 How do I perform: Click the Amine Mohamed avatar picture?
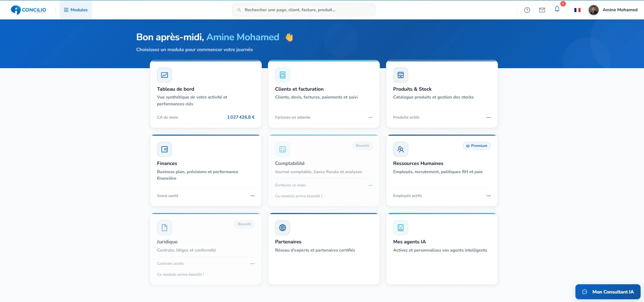click(x=593, y=10)
